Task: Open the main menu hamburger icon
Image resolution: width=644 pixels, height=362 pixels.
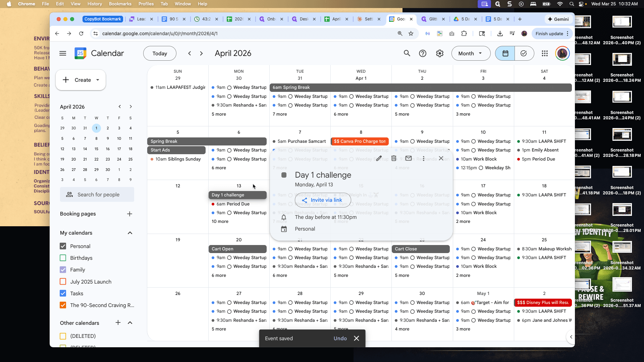Action: 63,53
